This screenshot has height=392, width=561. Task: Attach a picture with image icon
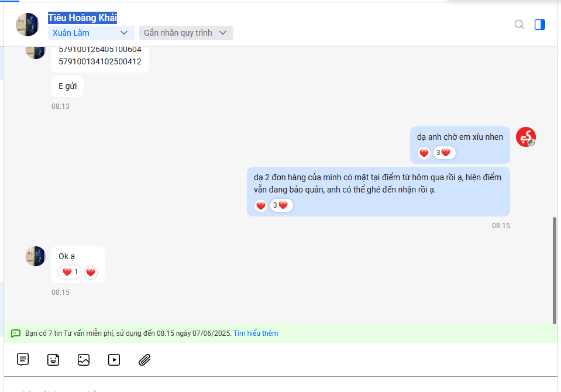point(84,359)
